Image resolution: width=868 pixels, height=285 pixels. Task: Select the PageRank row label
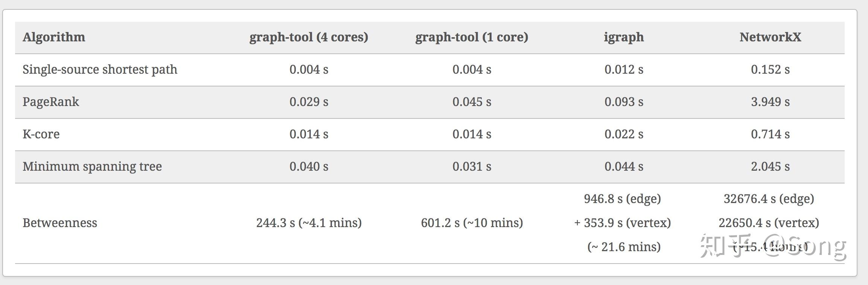point(51,102)
